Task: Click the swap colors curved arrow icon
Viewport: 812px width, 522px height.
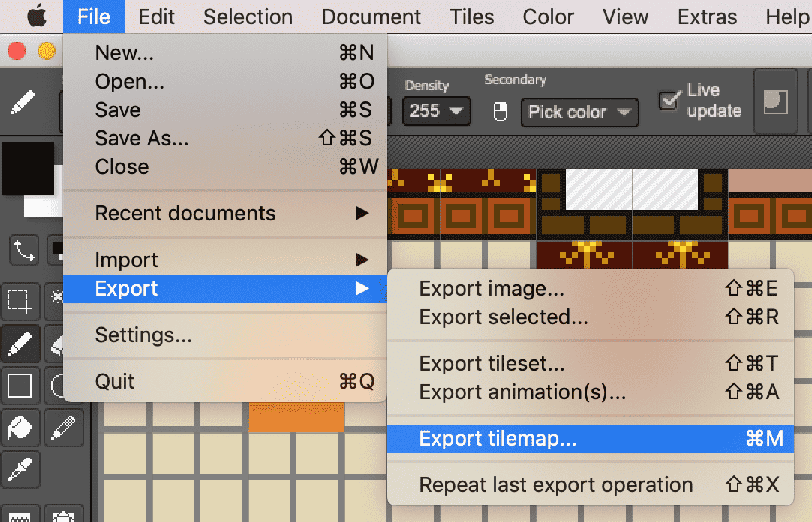Action: click(x=23, y=250)
